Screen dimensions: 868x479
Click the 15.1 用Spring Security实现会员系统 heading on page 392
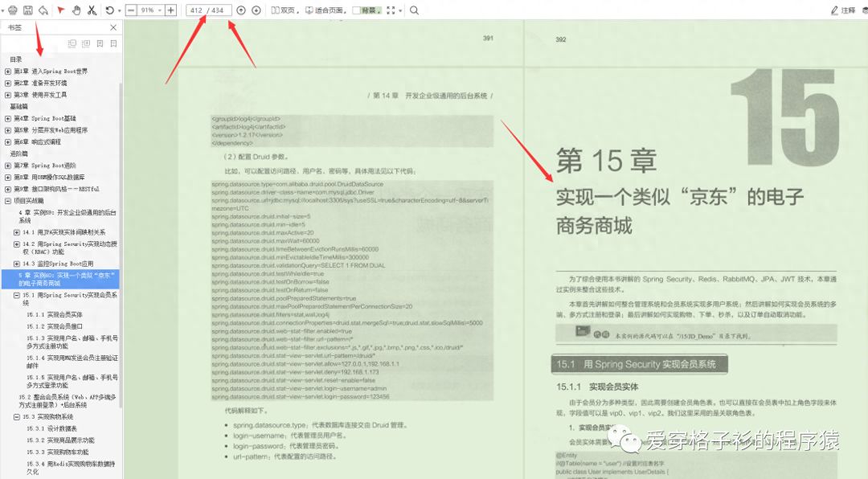coord(639,364)
